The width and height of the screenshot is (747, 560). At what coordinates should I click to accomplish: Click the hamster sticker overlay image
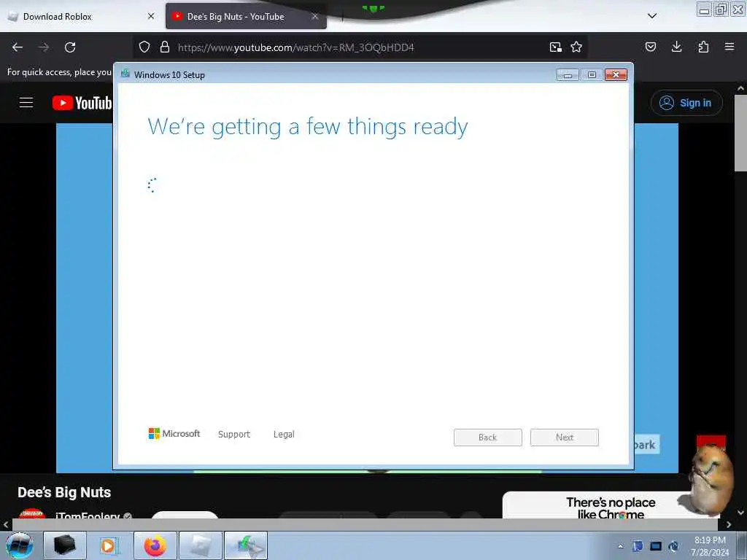point(706,480)
